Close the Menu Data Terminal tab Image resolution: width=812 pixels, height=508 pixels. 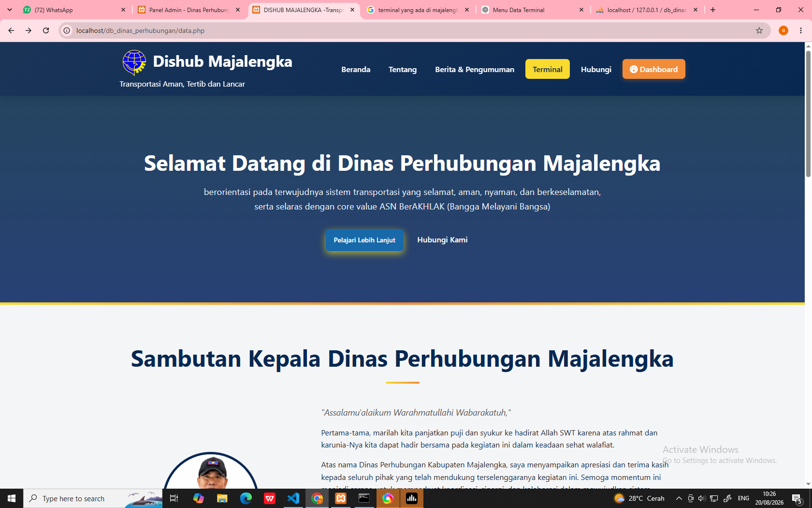[x=581, y=10]
